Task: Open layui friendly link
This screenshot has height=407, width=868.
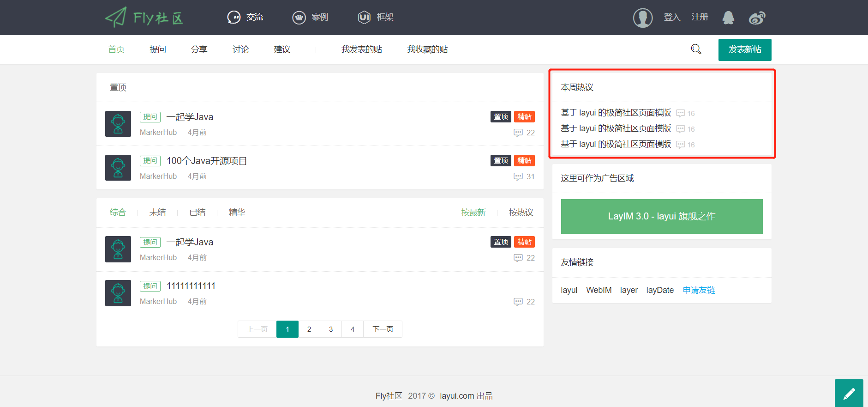Action: [x=569, y=290]
